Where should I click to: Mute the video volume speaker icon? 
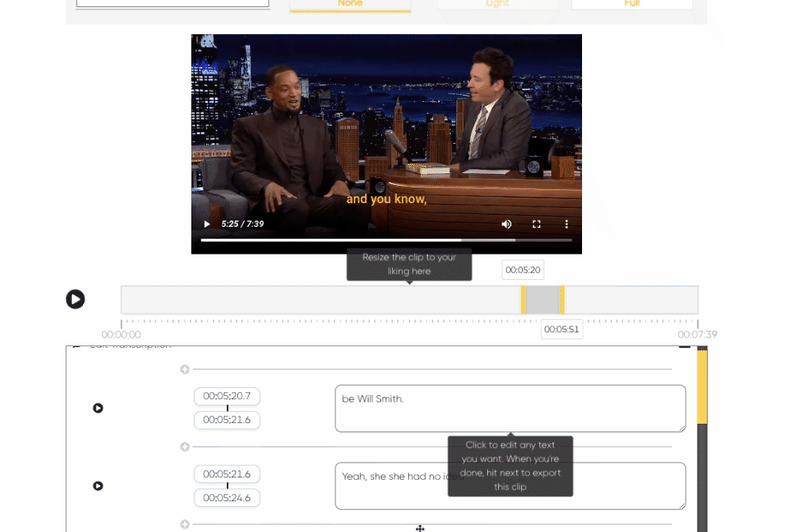tap(506, 224)
